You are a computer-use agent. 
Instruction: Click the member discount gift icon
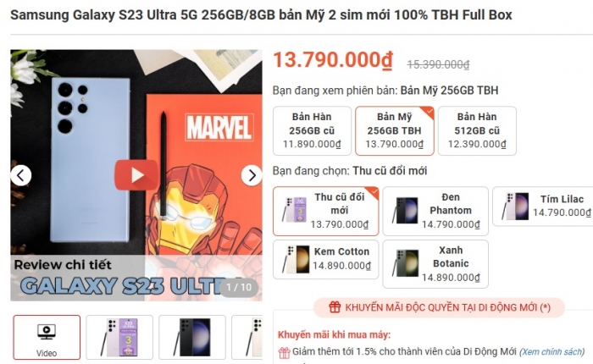[284, 353]
